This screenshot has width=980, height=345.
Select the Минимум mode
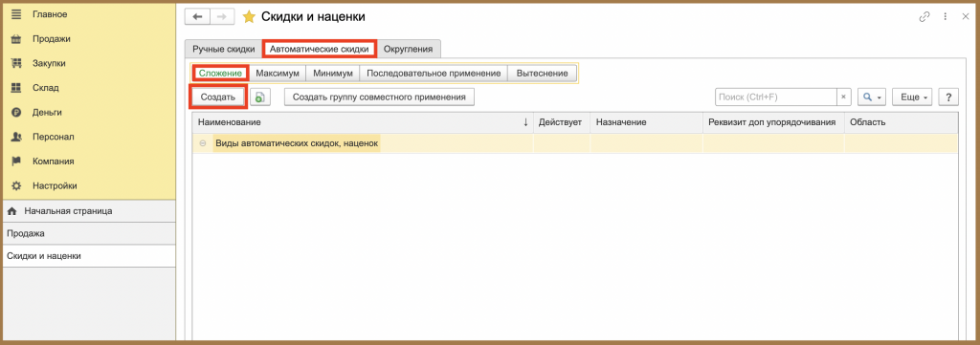coord(332,73)
